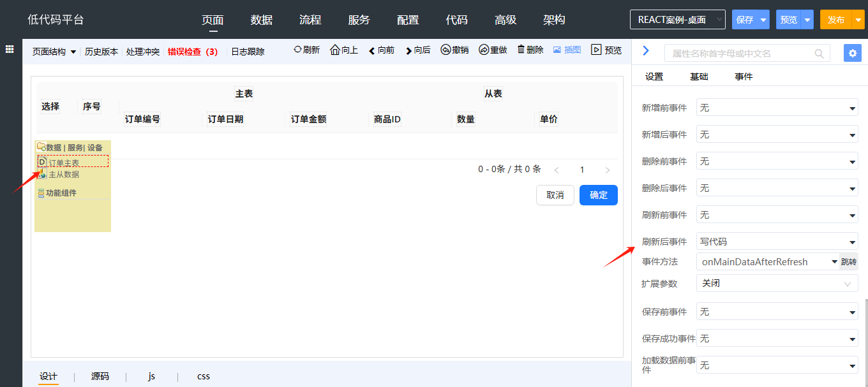Click the blue 确定 confirm button
The height and width of the screenshot is (387, 868).
tap(599, 195)
